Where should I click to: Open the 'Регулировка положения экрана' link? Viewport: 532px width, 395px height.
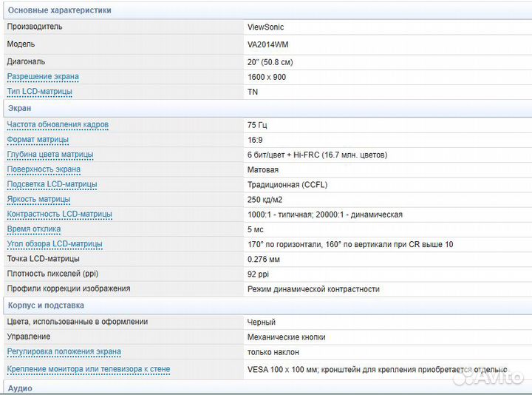pyautogui.click(x=64, y=352)
